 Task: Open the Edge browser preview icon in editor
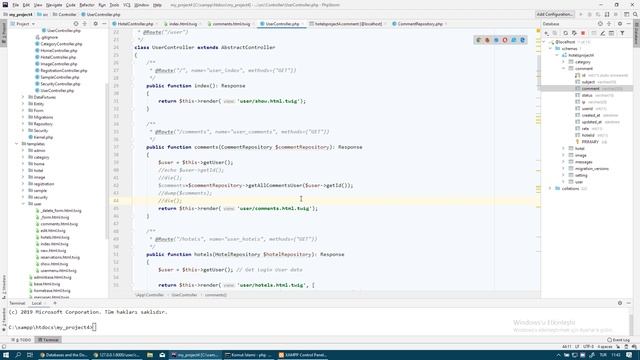522,40
